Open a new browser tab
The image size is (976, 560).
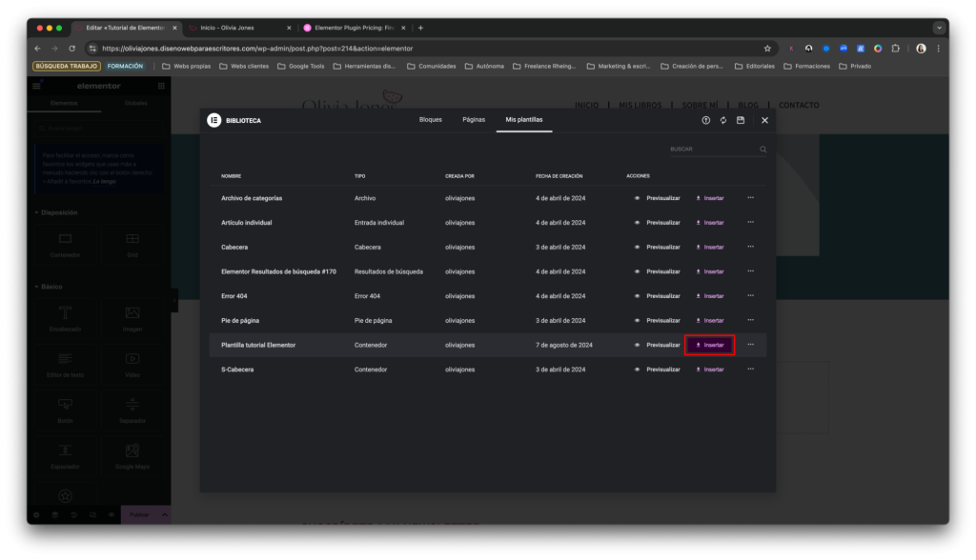(x=420, y=28)
